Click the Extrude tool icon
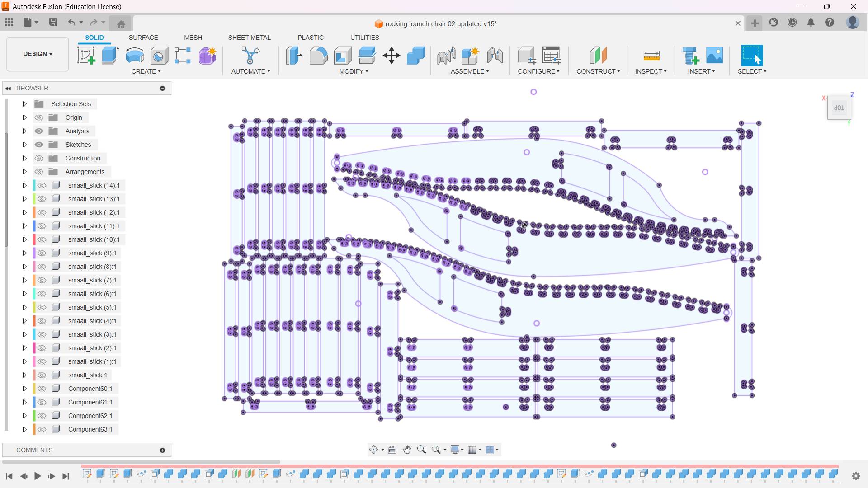The height and width of the screenshot is (488, 868). tap(110, 56)
